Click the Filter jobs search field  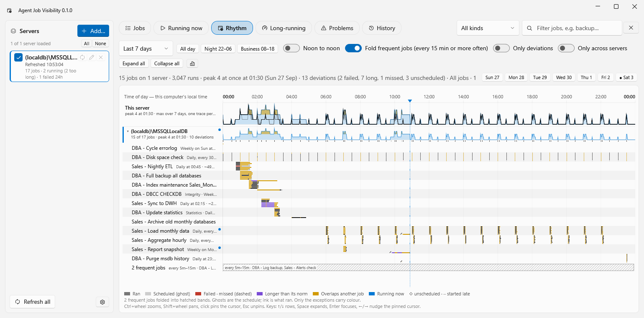[572, 28]
